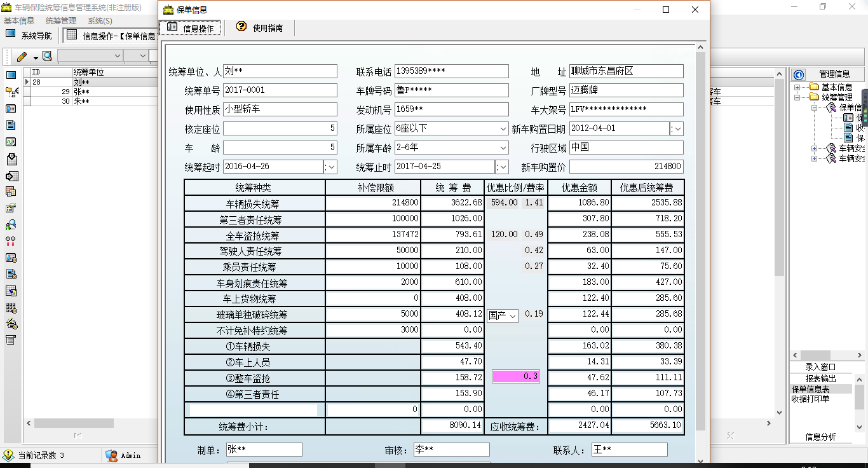Screen dimensions: 868x468
Task: Click the import-to-grid icon in left sidebar
Action: tap(11, 158)
